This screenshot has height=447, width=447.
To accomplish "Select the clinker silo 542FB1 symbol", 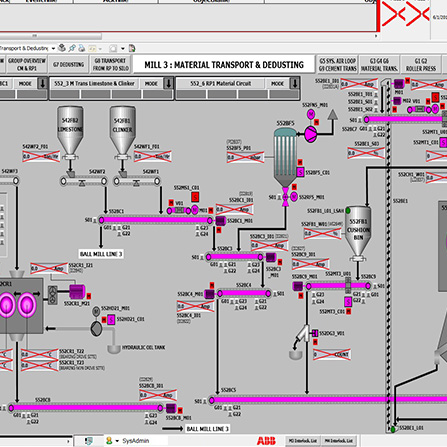I will pyautogui.click(x=123, y=132).
